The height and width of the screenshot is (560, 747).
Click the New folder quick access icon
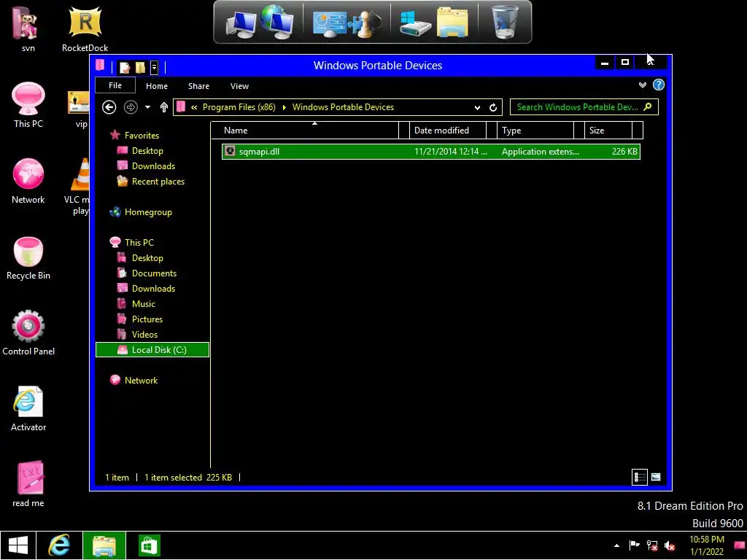point(140,68)
